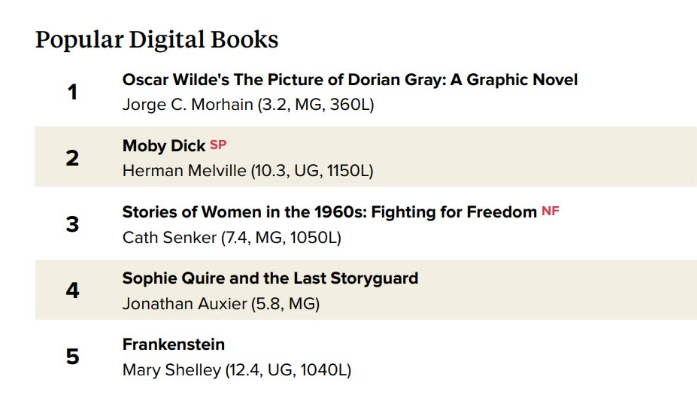The image size is (697, 393).
Task: Click rank number 2 in the list
Action: pos(72,158)
